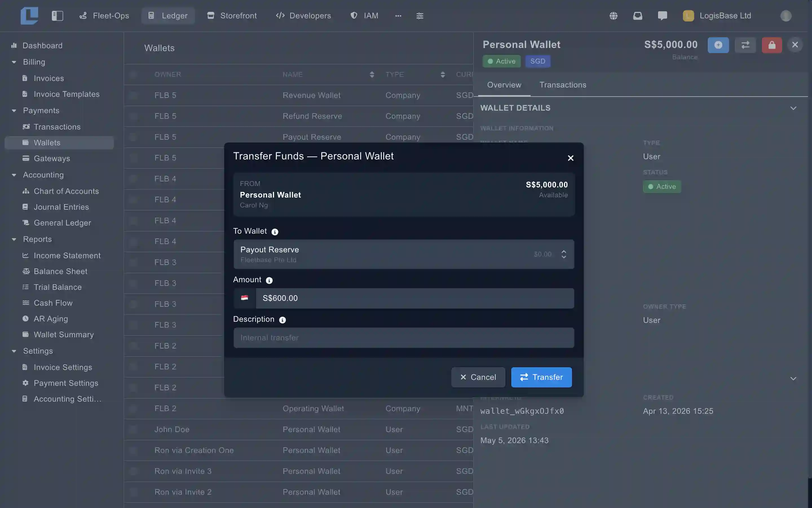812x508 pixels.
Task: Click the user avatar in top bar
Action: tap(786, 16)
